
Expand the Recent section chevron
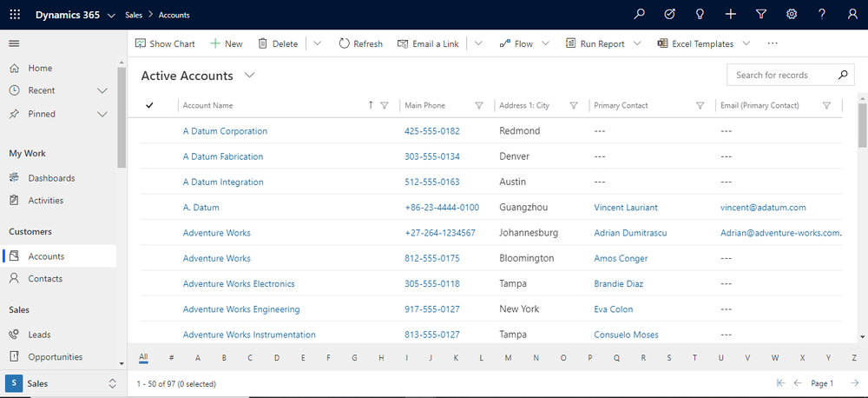[102, 90]
